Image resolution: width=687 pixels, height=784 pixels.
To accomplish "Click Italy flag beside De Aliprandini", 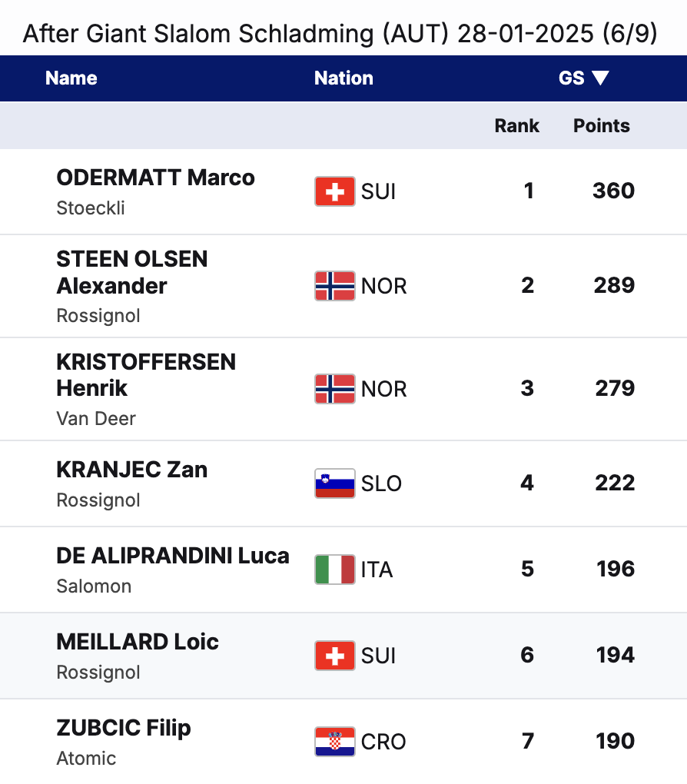I will click(x=335, y=570).
